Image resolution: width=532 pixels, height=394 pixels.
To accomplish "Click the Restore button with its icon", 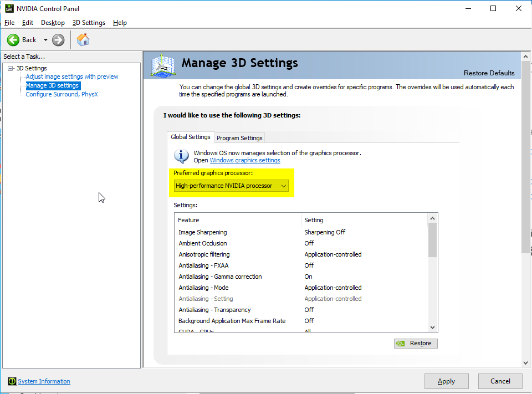I will pyautogui.click(x=415, y=343).
